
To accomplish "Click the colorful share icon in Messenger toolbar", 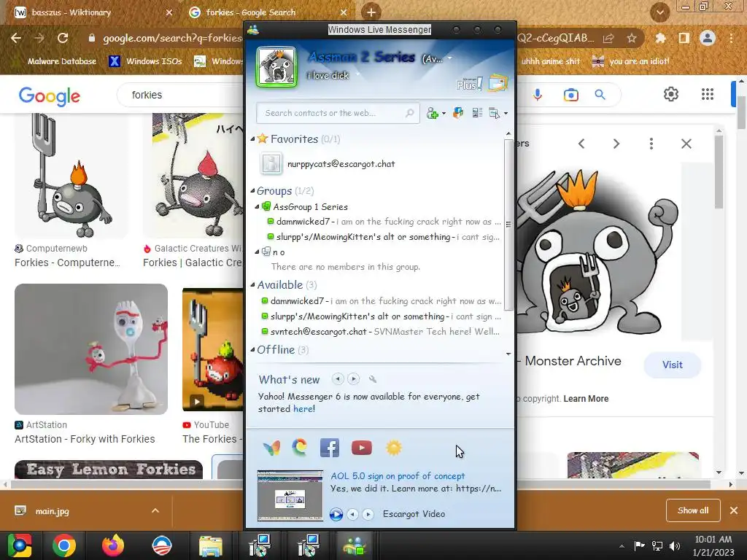I will pyautogui.click(x=458, y=113).
